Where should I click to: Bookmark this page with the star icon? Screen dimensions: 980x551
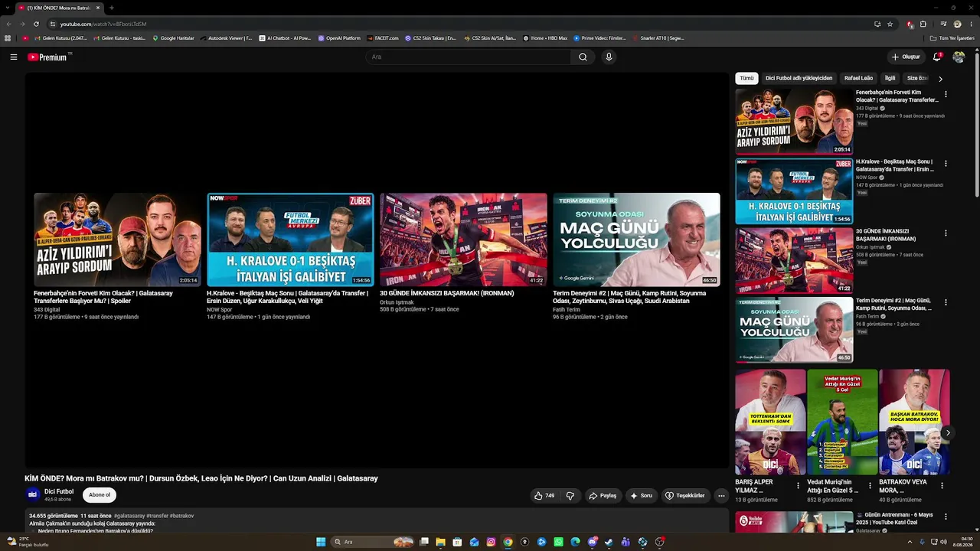(x=890, y=24)
